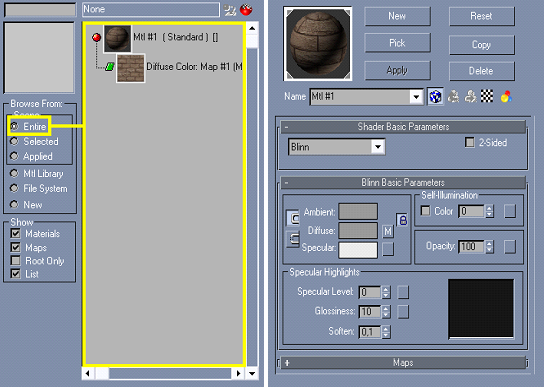The height and width of the screenshot is (387, 544).
Task: Click the put material to library icon
Action: pyautogui.click(x=470, y=96)
